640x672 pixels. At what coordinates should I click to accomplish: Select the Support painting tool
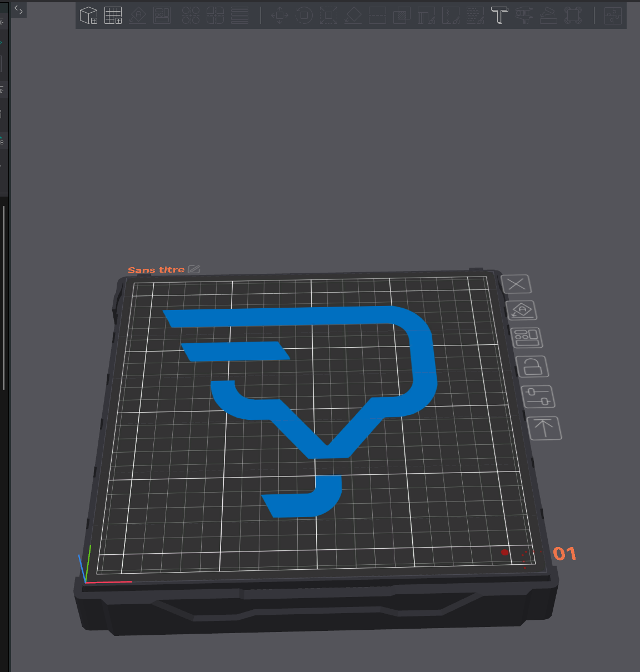pyautogui.click(x=426, y=15)
